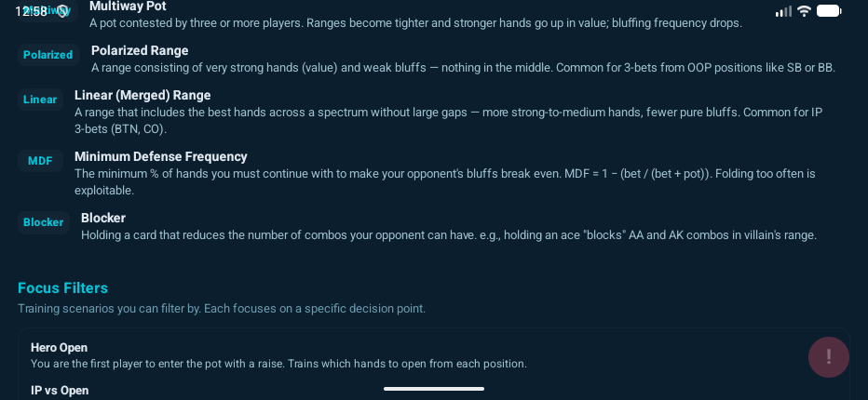Screen dimensions: 868x400
Task: Open the Linear (Merged) Range entry
Action: [x=142, y=95]
